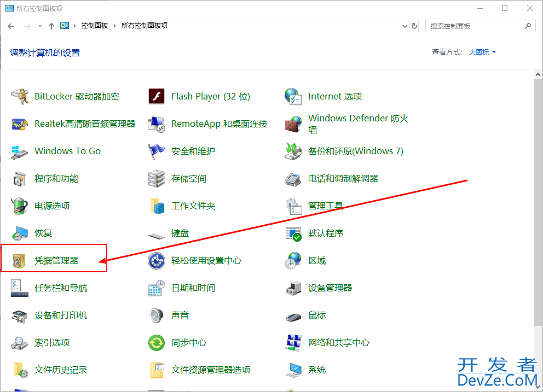Screen dimensions: 543x392
Task: Open 索引选项 magnifier icon
Action: click(19, 343)
